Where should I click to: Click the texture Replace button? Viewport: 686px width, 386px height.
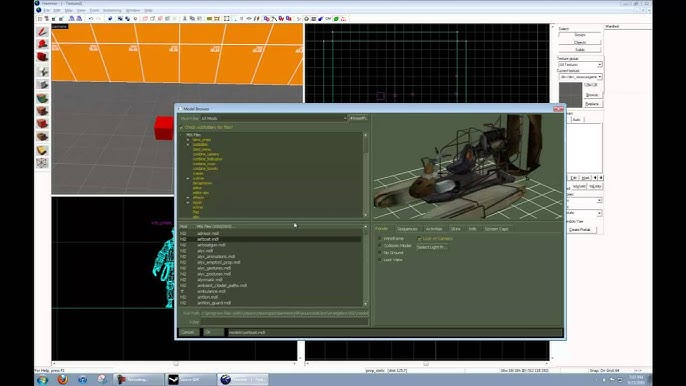point(592,104)
